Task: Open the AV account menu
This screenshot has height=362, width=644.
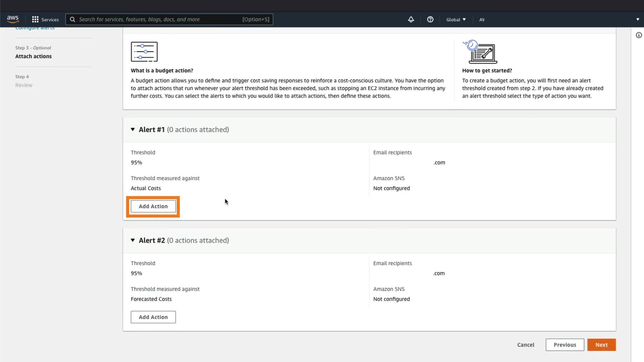Action: tap(482, 19)
